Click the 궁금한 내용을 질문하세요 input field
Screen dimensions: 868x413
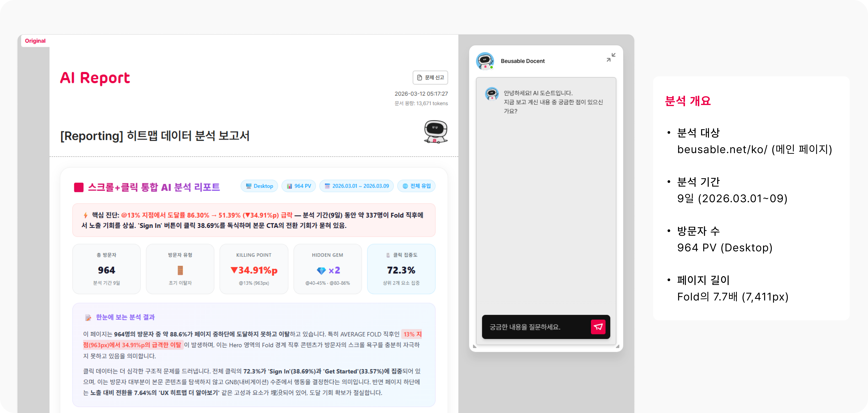[x=536, y=327]
